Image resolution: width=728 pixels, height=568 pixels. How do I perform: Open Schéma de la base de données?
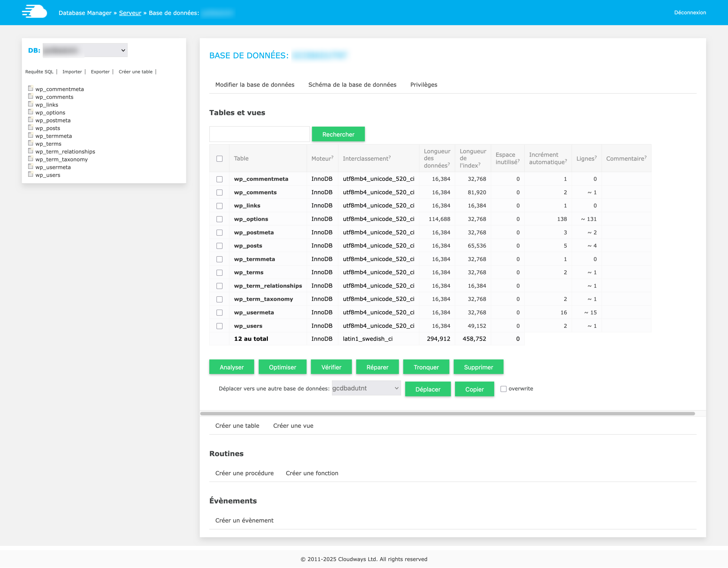click(352, 85)
